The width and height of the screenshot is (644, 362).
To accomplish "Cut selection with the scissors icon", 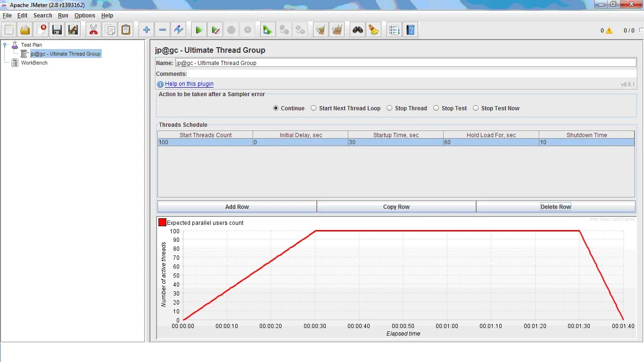I will coord(93,30).
